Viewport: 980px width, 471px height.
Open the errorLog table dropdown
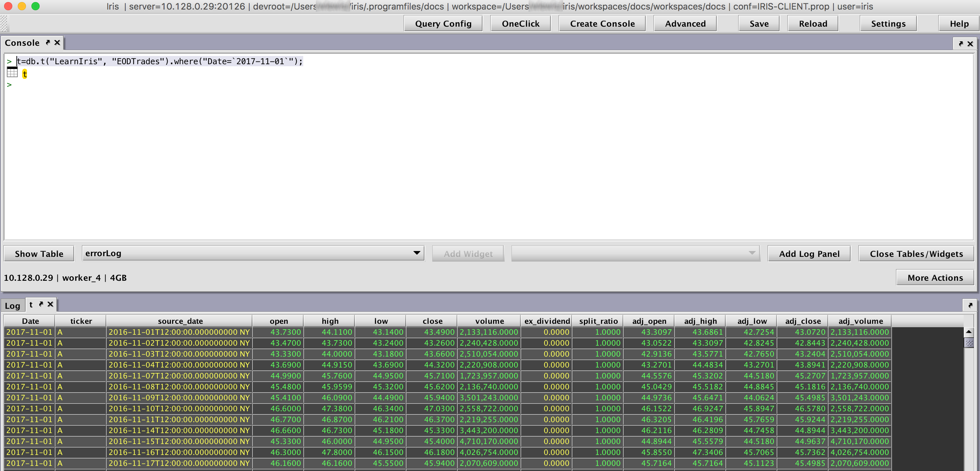tap(417, 253)
